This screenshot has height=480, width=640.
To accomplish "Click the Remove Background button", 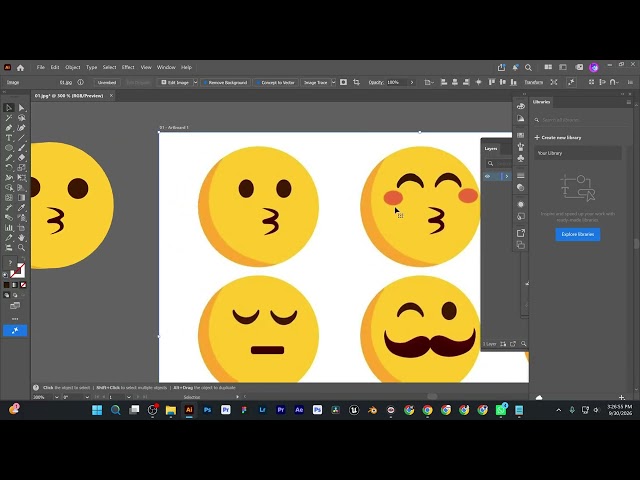I will [225, 82].
